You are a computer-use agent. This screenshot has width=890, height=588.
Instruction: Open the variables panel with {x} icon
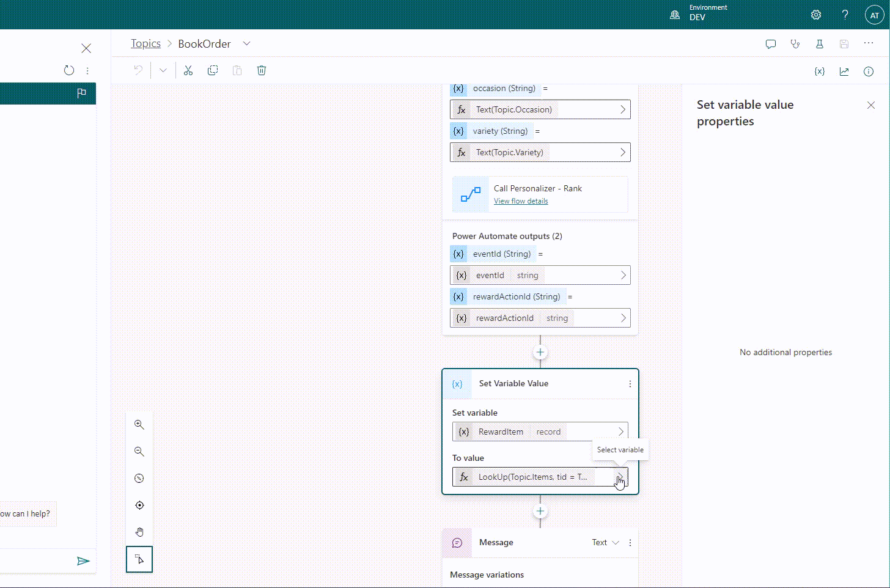coord(819,71)
